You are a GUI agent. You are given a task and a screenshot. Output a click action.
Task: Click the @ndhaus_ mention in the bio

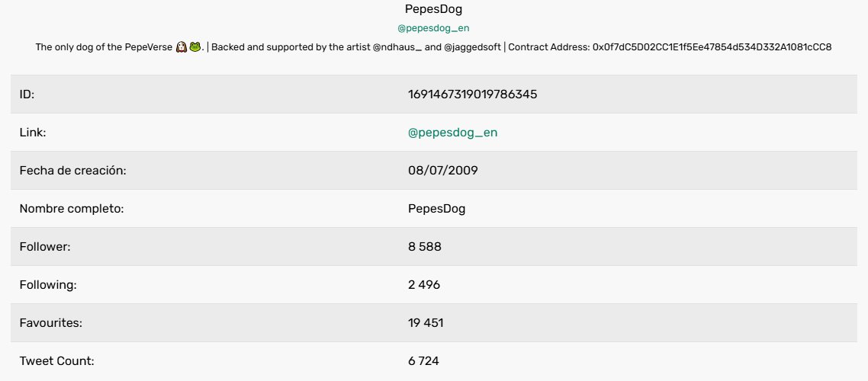397,47
